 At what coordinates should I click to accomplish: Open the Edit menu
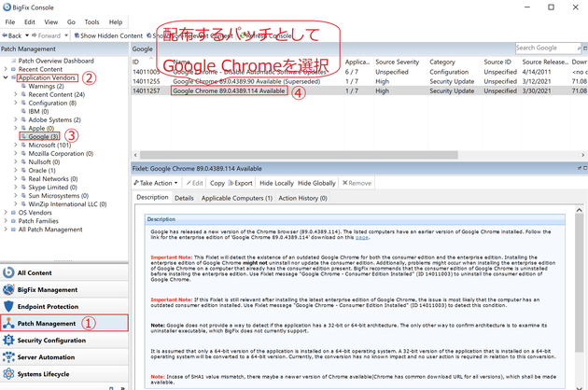(x=30, y=22)
